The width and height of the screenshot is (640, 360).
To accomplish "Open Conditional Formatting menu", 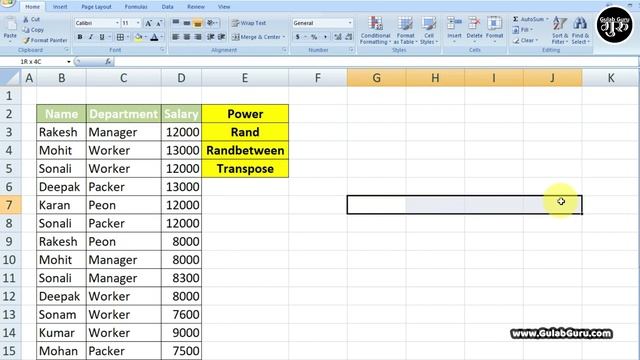I will click(376, 30).
